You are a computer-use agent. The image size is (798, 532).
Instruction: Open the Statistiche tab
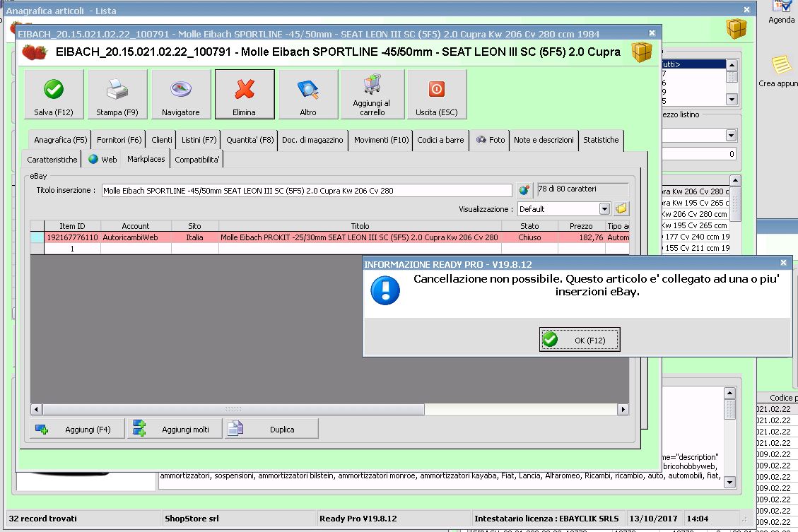601,140
